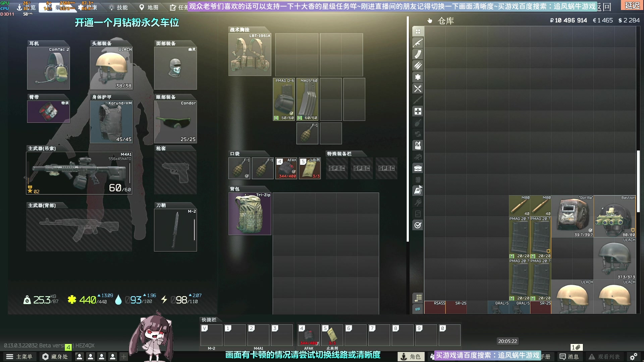
Task: Click the ammunition filter icon in stash sidebar
Action: (x=418, y=66)
